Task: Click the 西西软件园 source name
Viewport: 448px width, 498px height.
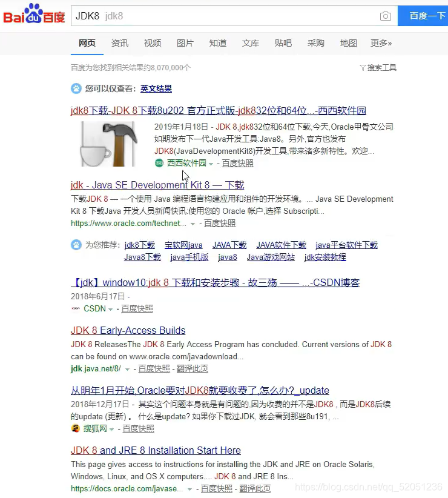Action: (x=186, y=163)
